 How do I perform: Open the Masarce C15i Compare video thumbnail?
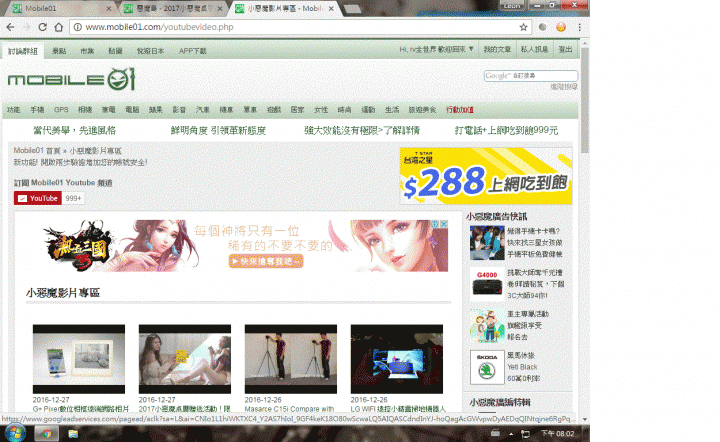(291, 359)
